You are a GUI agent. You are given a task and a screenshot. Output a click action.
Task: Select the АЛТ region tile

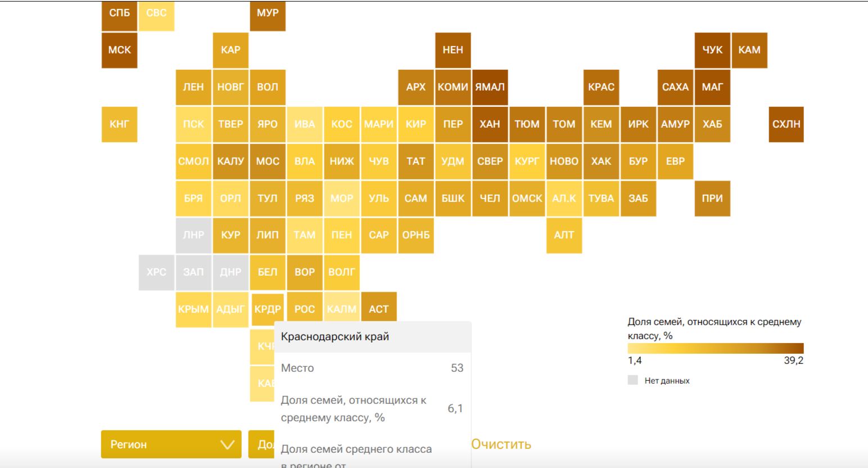[x=564, y=235]
